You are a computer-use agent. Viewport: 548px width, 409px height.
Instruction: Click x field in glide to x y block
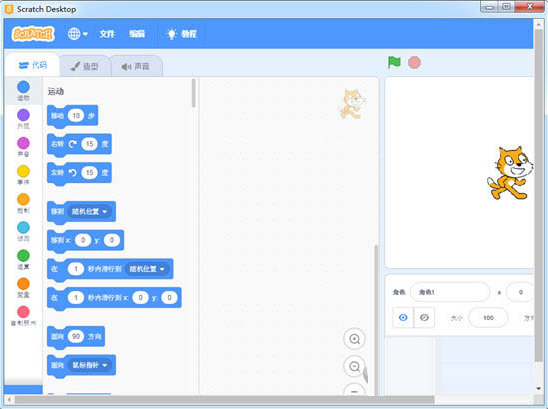140,297
